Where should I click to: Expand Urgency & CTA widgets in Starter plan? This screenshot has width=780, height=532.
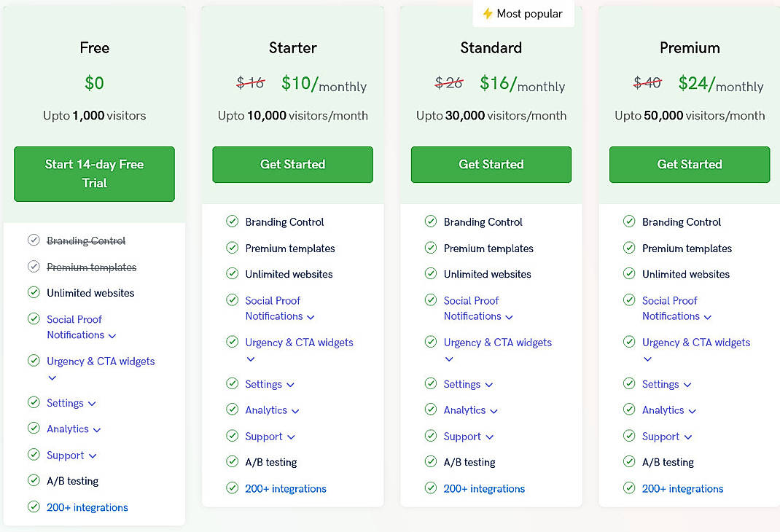(251, 359)
